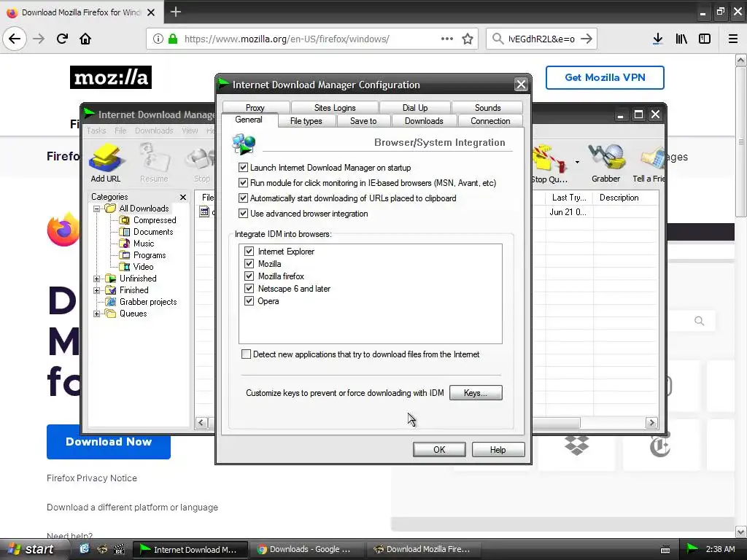Enable Detect new applications checkbox

pos(246,354)
